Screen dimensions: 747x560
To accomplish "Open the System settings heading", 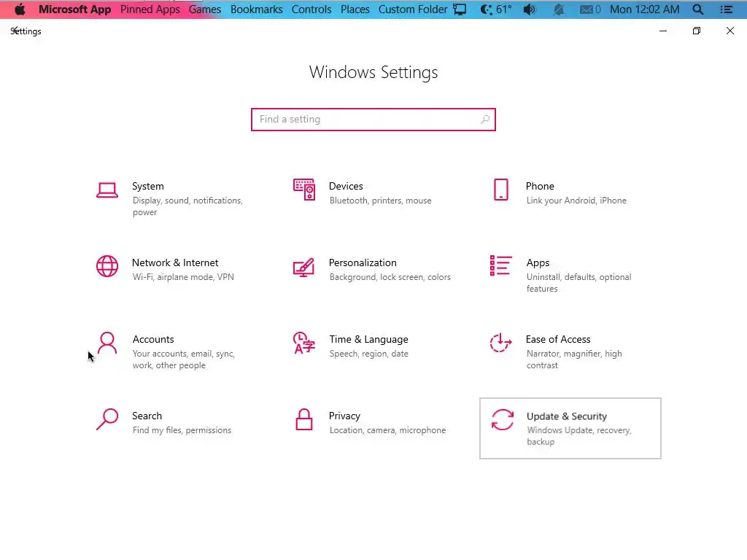I will click(x=147, y=186).
